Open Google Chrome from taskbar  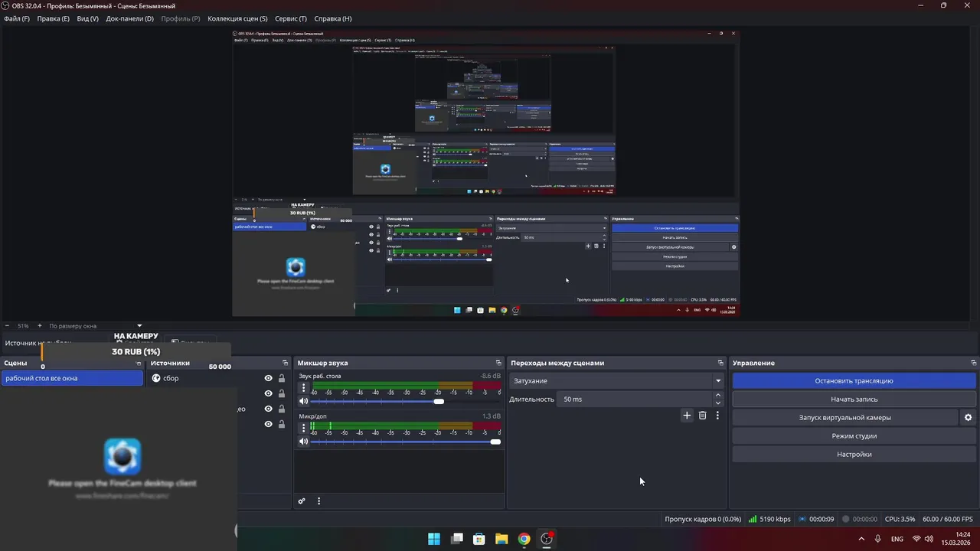pos(524,539)
